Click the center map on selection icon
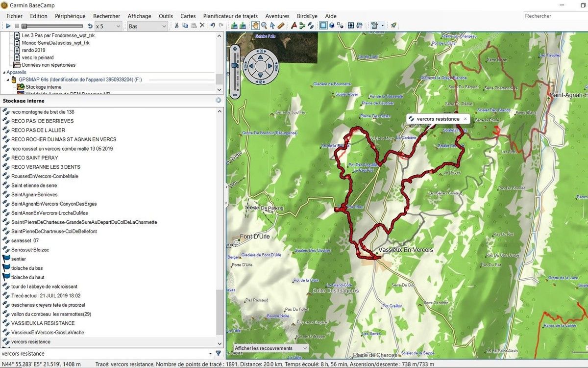The width and height of the screenshot is (588, 368). point(350,26)
